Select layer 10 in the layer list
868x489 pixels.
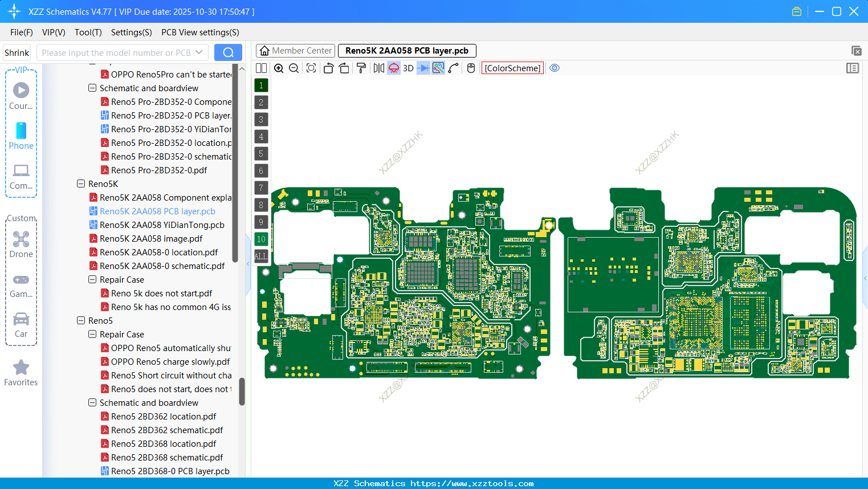261,239
